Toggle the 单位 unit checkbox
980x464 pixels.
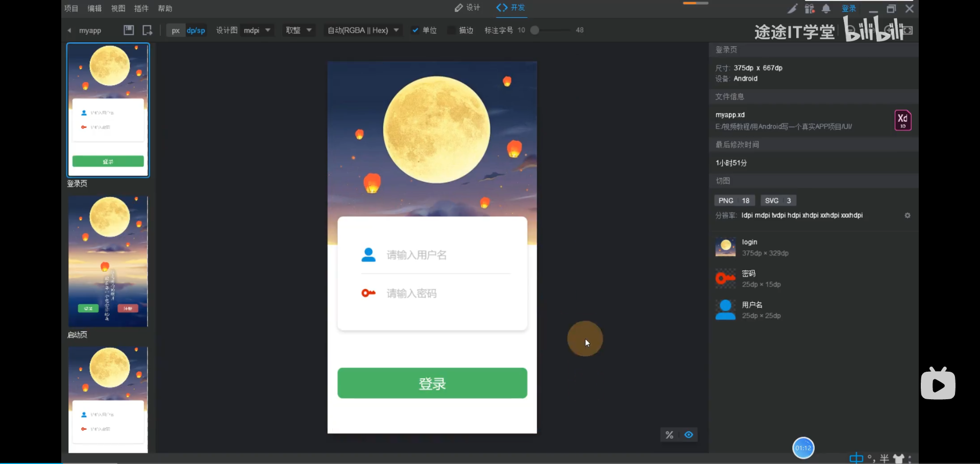(415, 31)
